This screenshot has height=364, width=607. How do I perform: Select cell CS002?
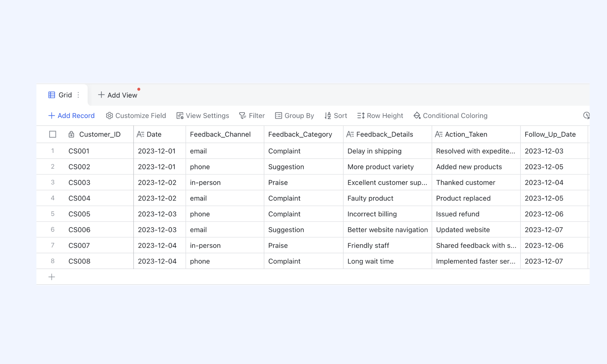click(99, 167)
